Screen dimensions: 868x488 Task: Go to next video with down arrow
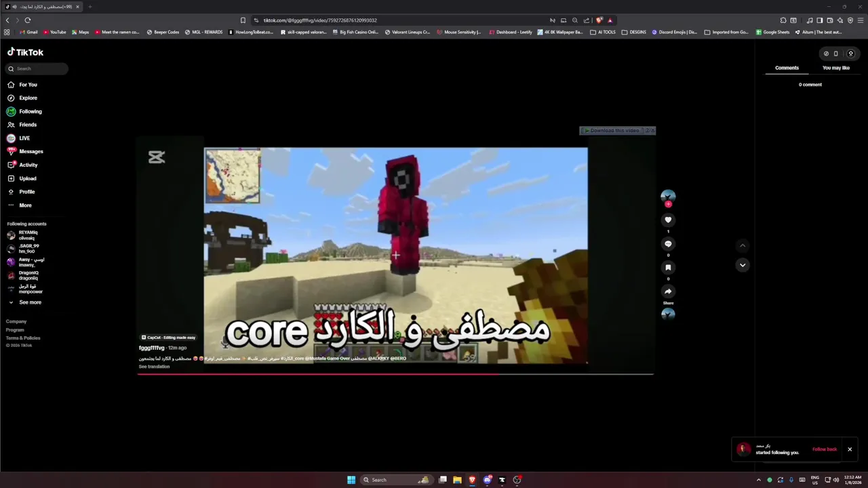[743, 265]
